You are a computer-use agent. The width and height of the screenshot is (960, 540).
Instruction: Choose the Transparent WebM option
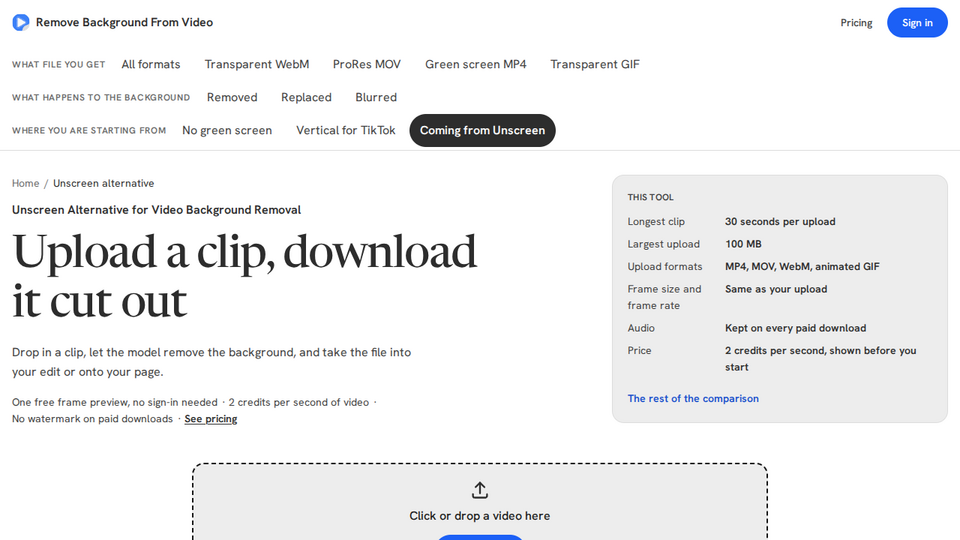pos(257,64)
